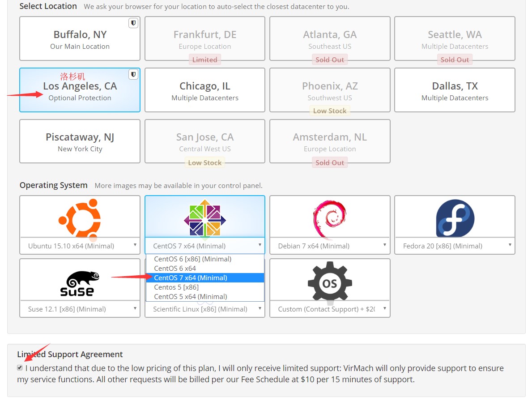Click Low Stock badge under San Jose
The width and height of the screenshot is (532, 410).
(x=204, y=162)
